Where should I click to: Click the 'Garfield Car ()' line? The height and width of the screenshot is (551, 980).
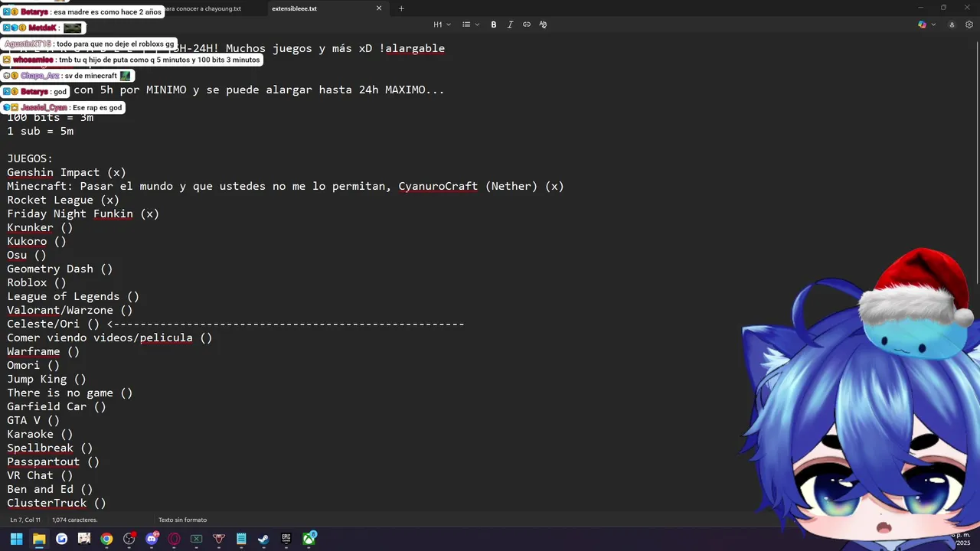click(57, 406)
